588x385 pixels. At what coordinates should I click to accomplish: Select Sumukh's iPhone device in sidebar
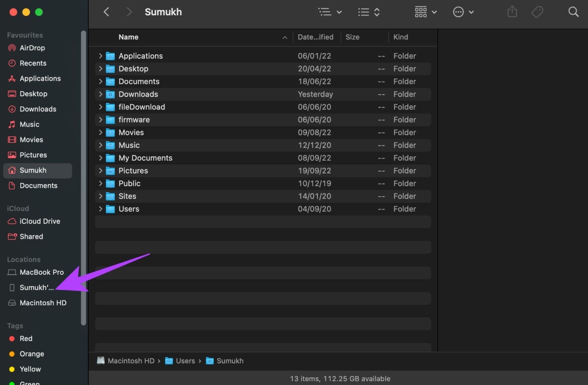coord(36,287)
